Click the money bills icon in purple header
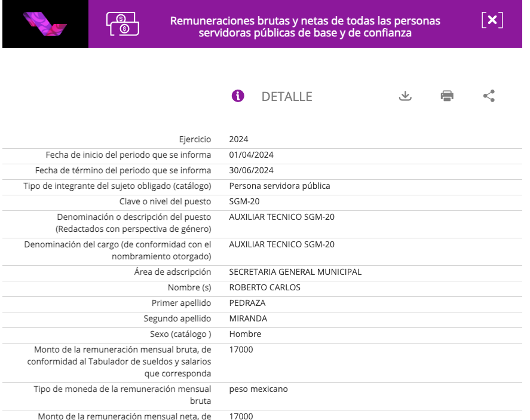Image resolution: width=530 pixels, height=420 pixels. (122, 24)
